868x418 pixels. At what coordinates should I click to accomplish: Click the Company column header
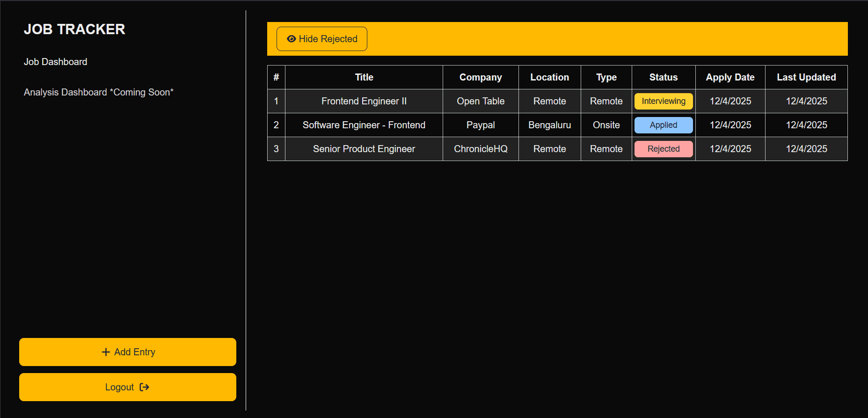click(x=481, y=77)
